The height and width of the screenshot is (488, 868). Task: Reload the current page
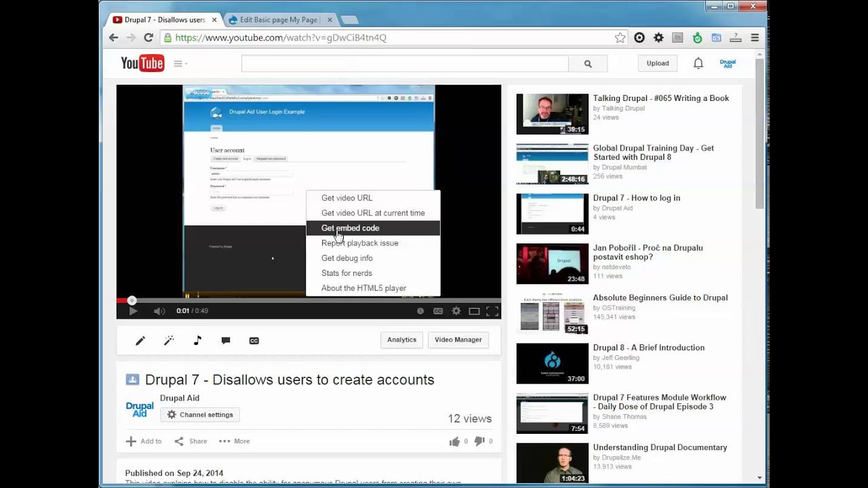pos(149,38)
